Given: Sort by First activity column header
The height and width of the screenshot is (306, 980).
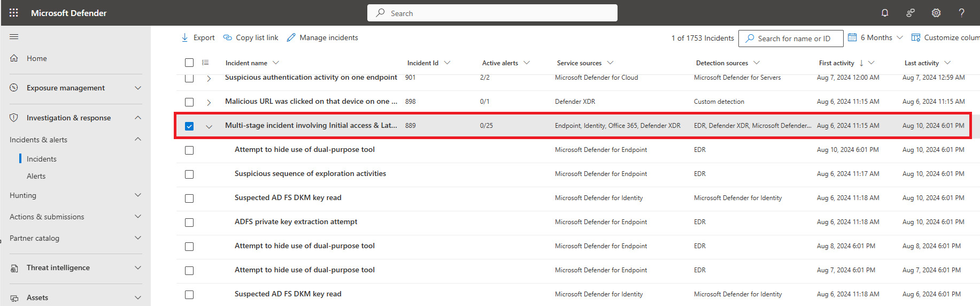Looking at the screenshot, I should [x=836, y=63].
